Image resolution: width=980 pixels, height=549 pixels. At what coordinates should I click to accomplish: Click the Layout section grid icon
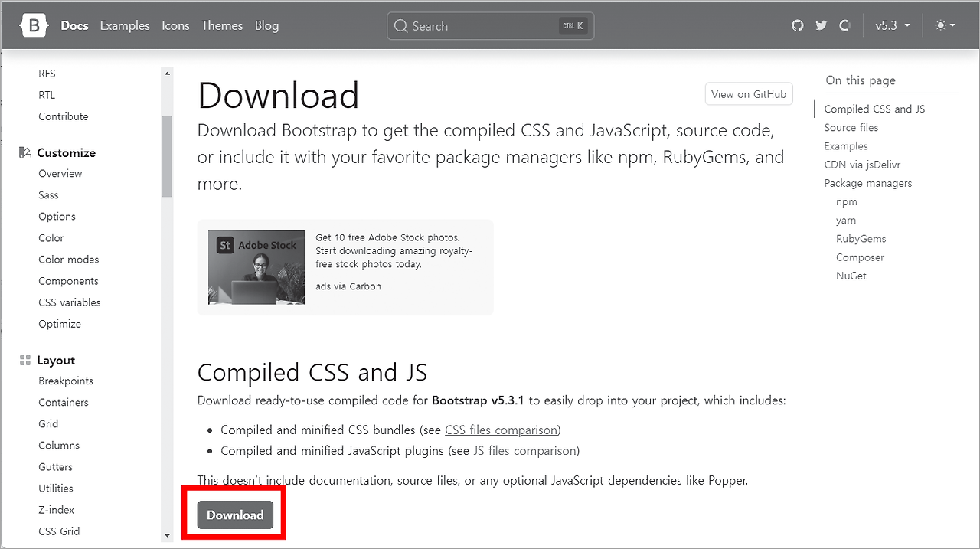coord(25,360)
